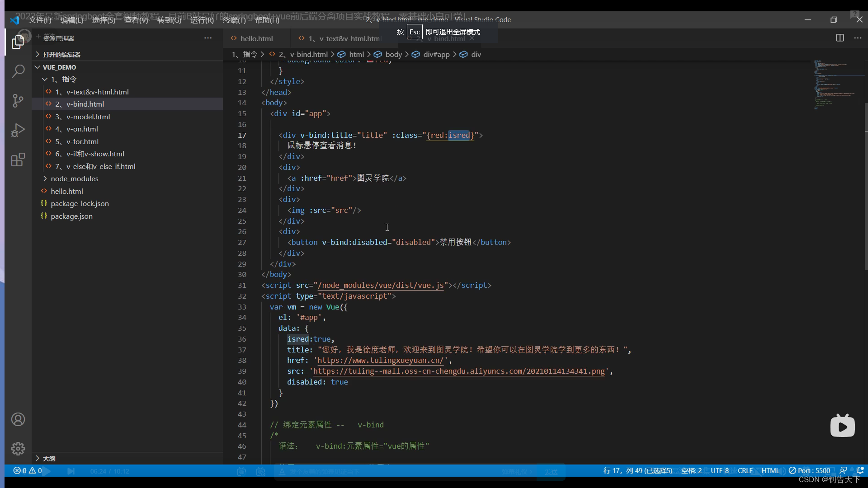
Task: Open the 运行(R) menu
Action: pos(202,20)
